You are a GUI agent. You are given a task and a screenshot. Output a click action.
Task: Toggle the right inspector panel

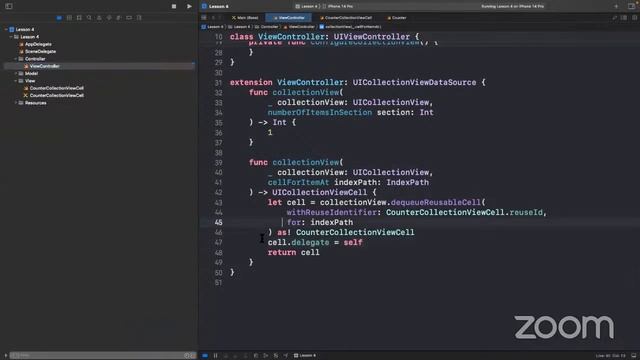point(632,7)
